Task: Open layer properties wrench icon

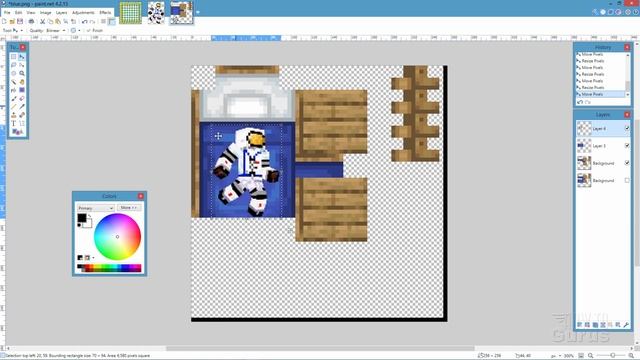Action: [x=626, y=325]
